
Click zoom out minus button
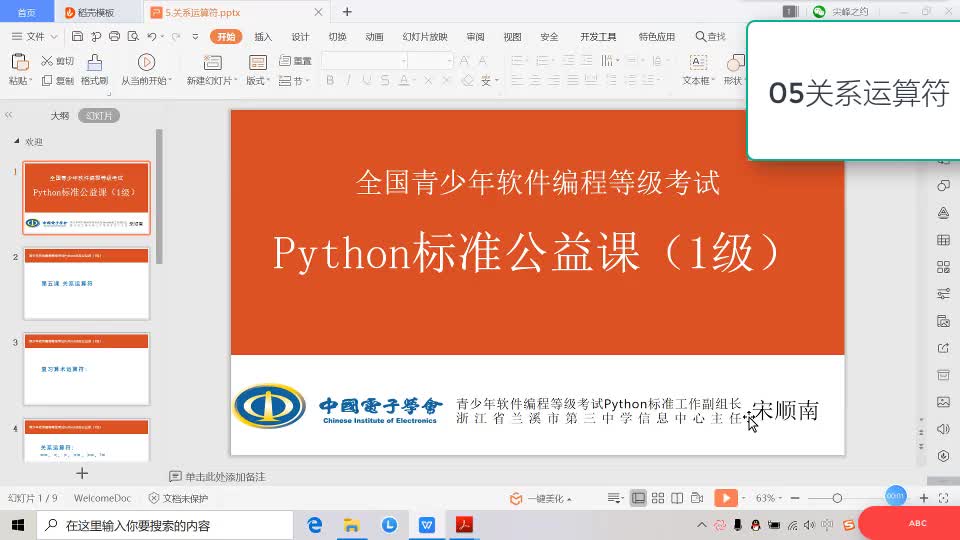[x=795, y=498]
